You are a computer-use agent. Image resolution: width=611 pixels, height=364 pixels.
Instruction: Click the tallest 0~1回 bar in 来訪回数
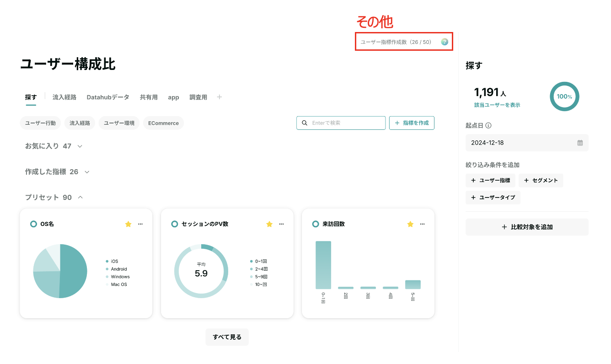pos(323,265)
